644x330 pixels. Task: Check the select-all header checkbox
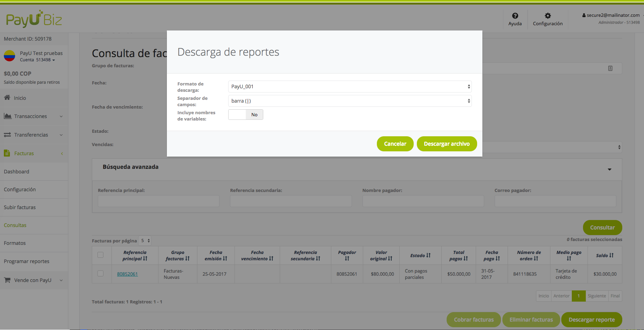(x=101, y=255)
